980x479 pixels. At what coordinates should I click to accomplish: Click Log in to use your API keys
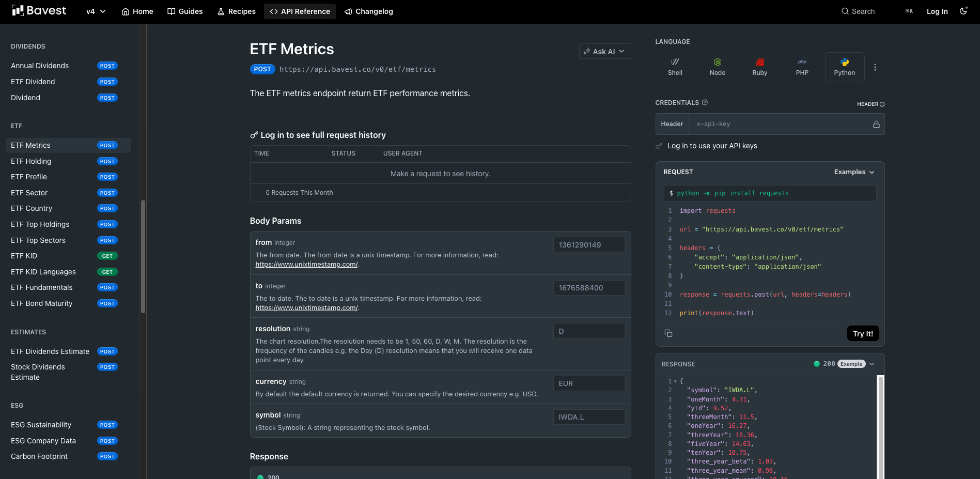712,146
